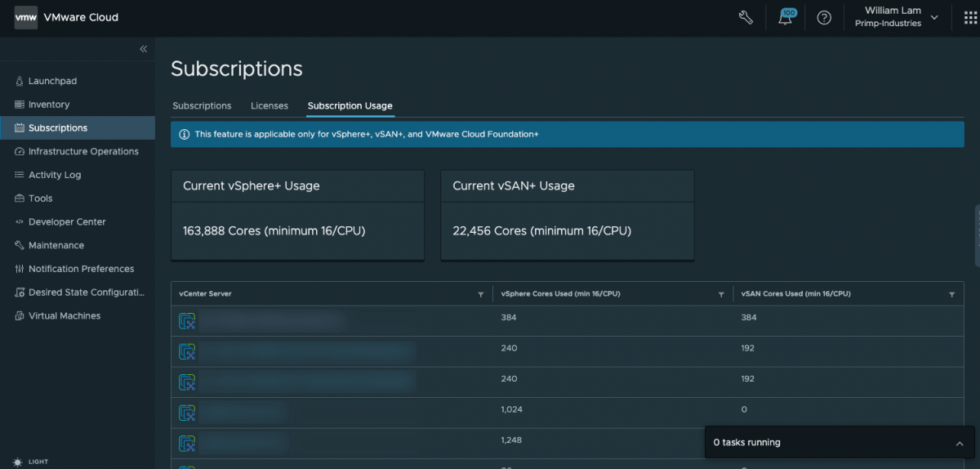Select the 163,888 Cores usage text

(274, 231)
